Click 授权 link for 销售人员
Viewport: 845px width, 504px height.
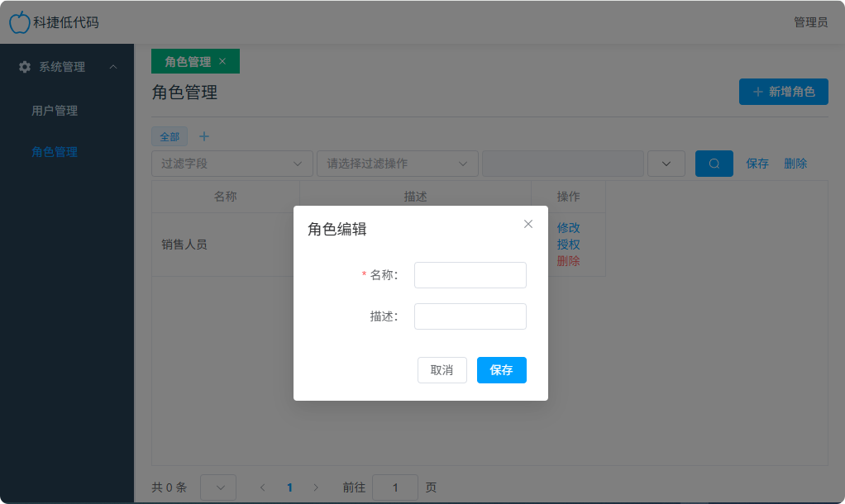568,245
